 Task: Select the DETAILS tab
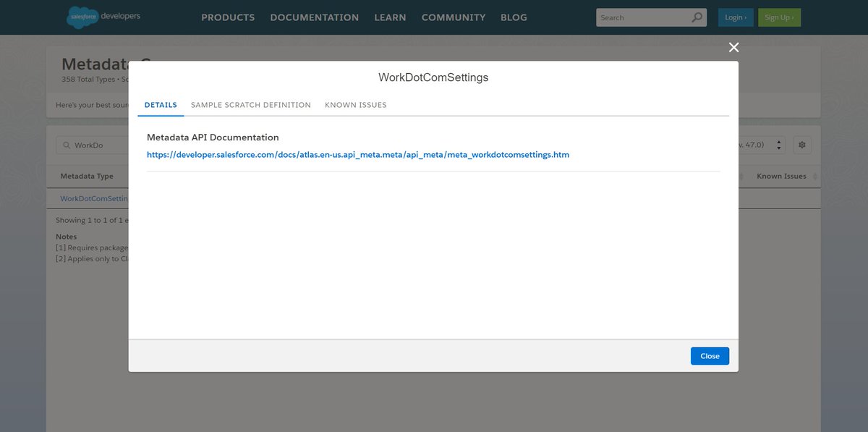(x=161, y=105)
